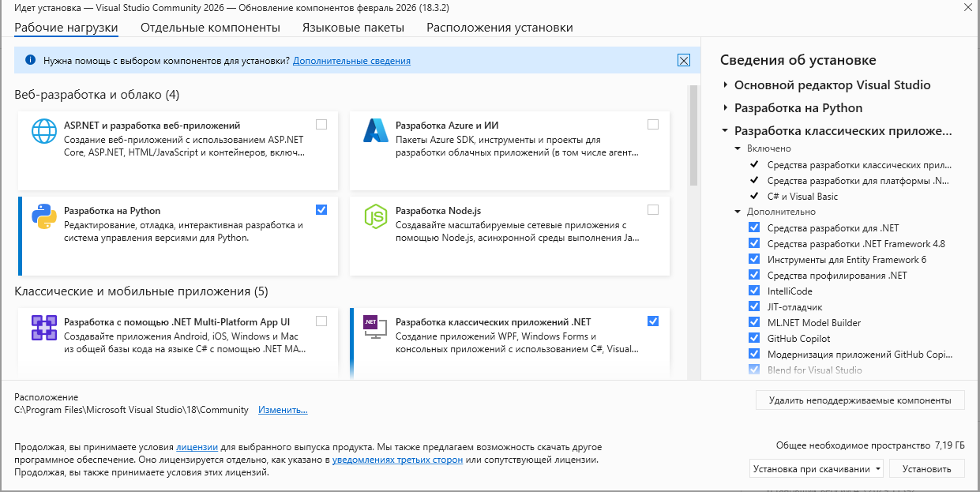The width and height of the screenshot is (980, 492).
Task: Uncheck Средства разработки .NET Framework 4.8
Action: click(x=754, y=243)
